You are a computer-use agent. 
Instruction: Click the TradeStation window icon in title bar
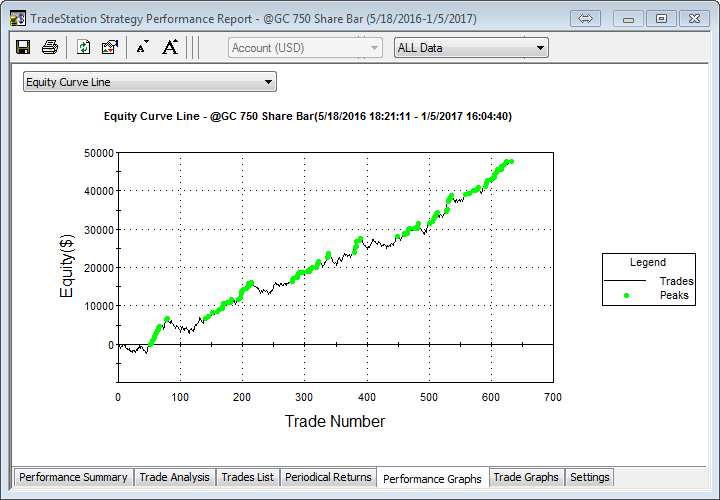click(17, 18)
